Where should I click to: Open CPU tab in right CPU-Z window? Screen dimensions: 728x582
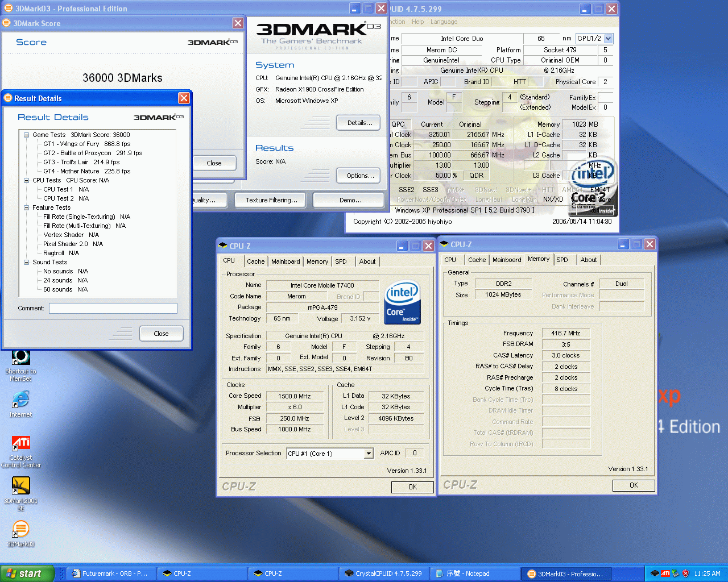[450, 260]
